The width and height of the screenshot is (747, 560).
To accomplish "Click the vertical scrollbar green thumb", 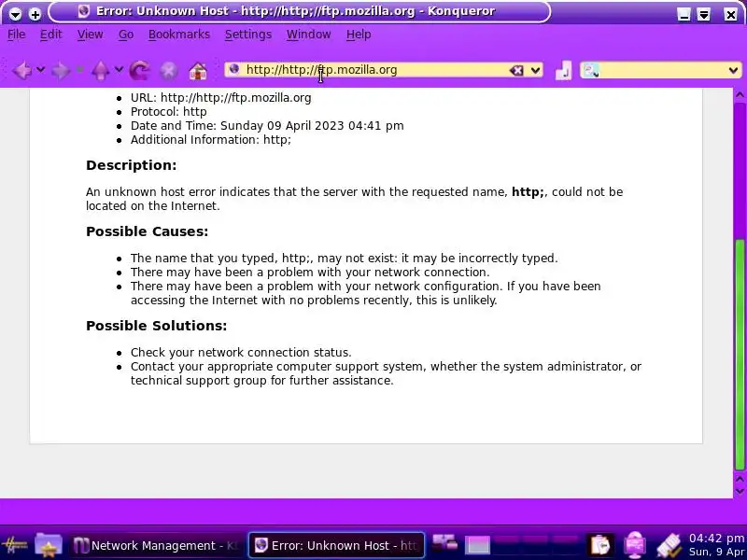I will point(740,355).
